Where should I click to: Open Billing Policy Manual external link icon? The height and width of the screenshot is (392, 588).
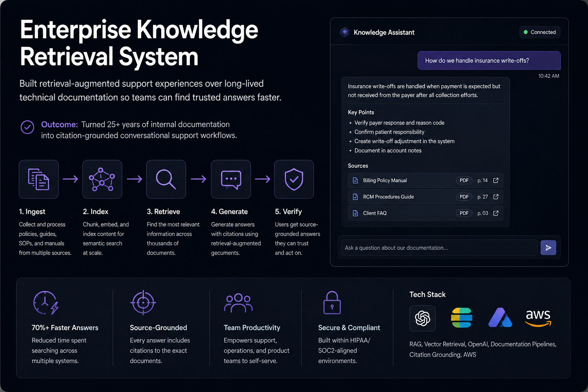[x=496, y=180]
